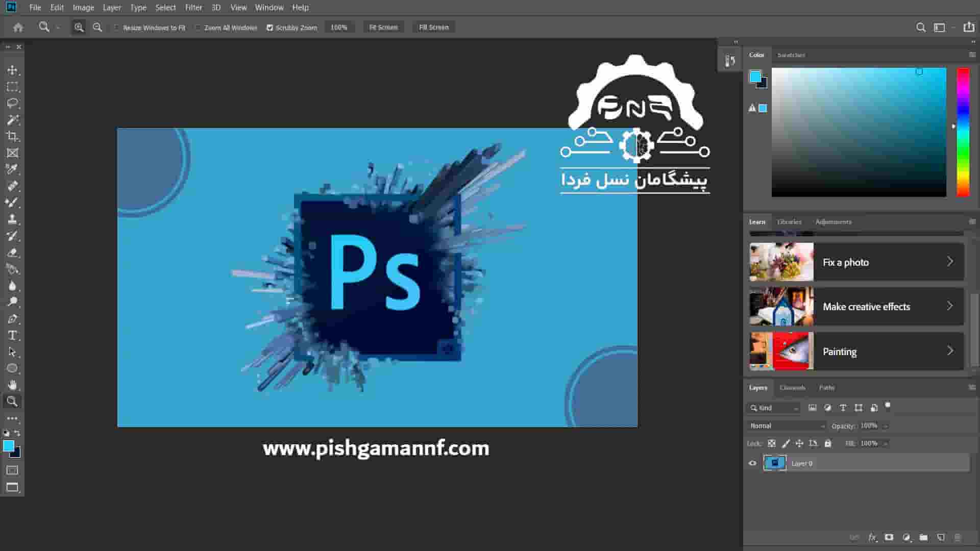Toggle Lock transparent pixels
The width and height of the screenshot is (980, 551).
pyautogui.click(x=772, y=443)
